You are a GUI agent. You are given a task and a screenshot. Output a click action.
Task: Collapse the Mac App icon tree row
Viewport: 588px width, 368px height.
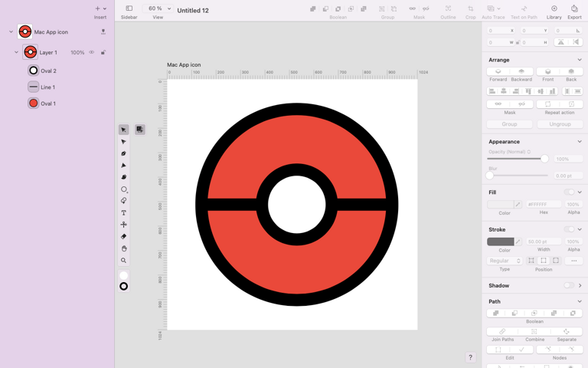pyautogui.click(x=11, y=32)
